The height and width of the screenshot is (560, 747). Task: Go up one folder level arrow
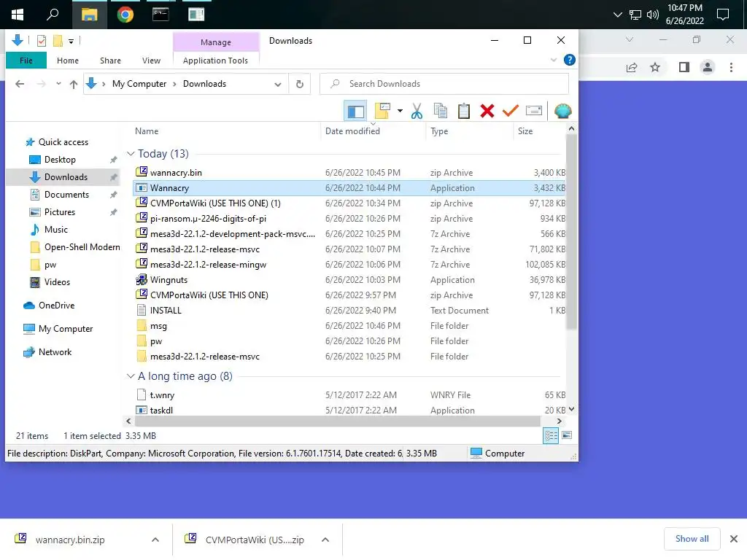(x=74, y=85)
